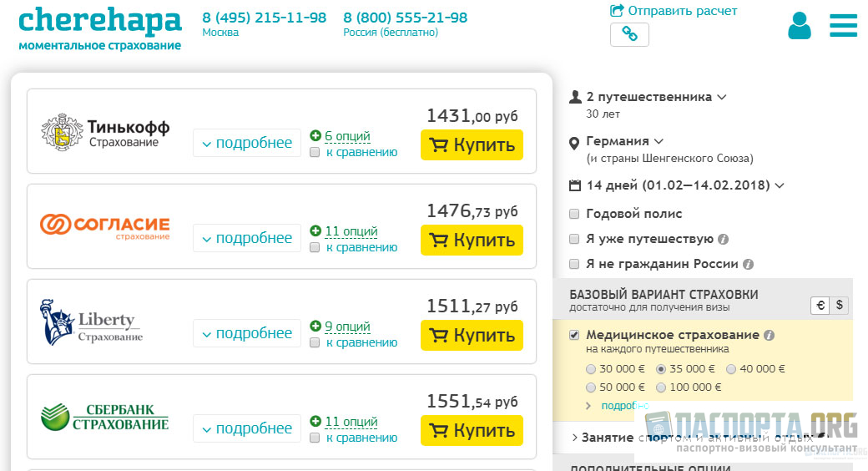
Task: Buy the Сбербанк policy for 1551,54 руб
Action: tap(472, 431)
